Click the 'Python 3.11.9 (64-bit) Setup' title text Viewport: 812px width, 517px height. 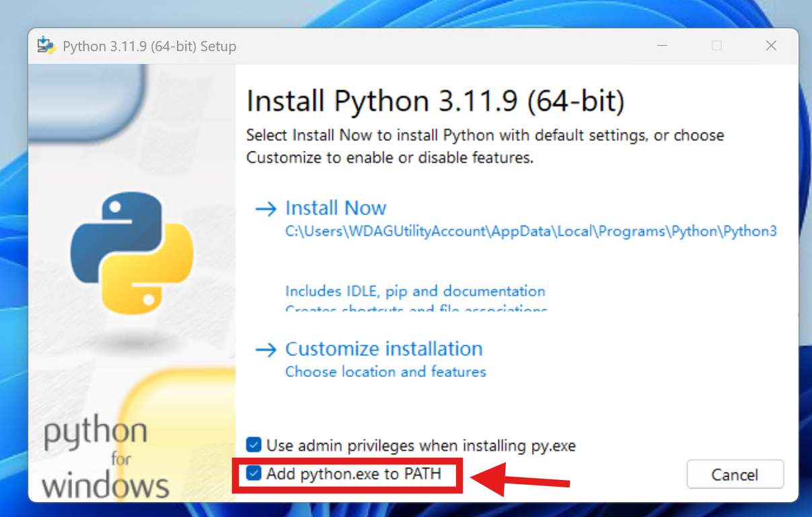(x=149, y=46)
